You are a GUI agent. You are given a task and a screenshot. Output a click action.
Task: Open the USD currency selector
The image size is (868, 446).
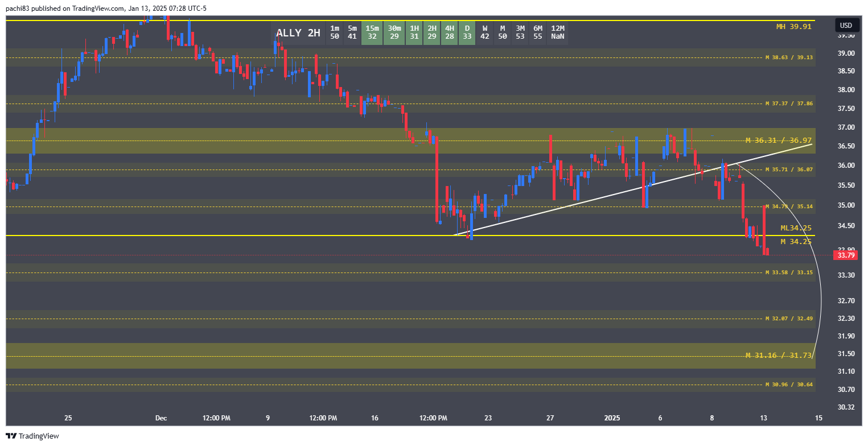846,25
